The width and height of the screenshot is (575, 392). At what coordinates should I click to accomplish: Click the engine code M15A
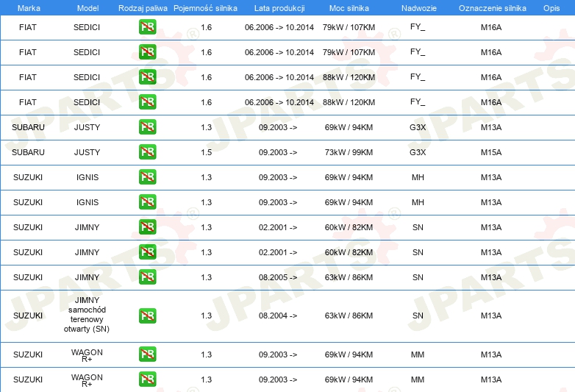491,152
